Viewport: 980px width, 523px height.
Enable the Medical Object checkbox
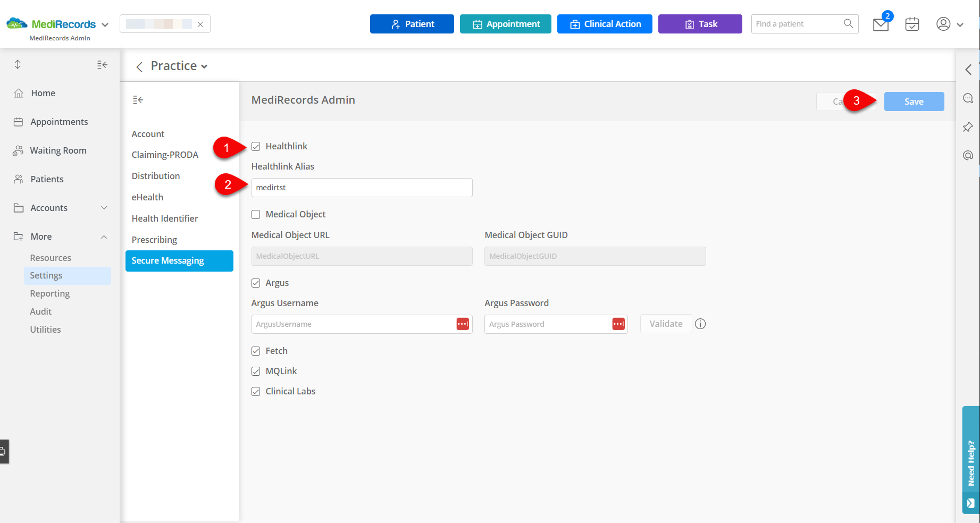click(x=256, y=214)
